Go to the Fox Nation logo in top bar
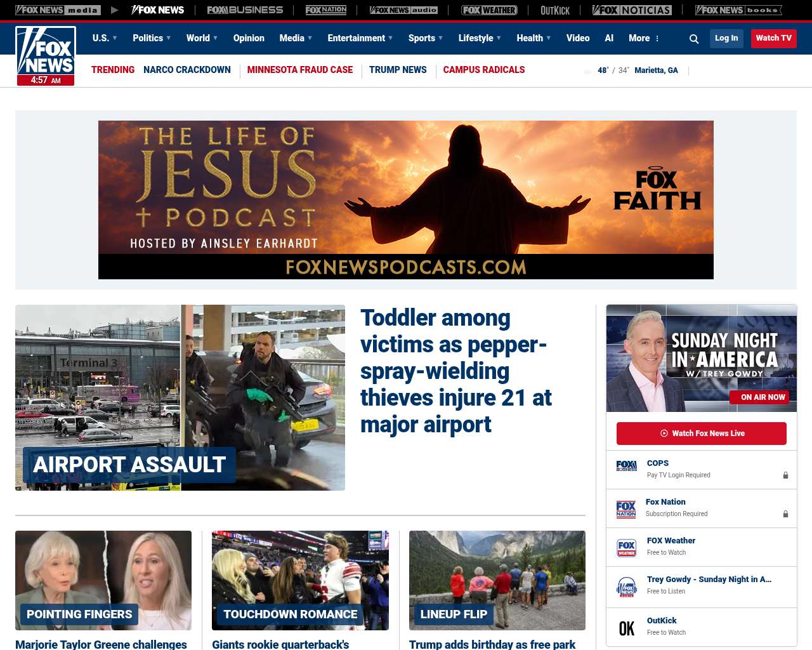 (x=326, y=10)
